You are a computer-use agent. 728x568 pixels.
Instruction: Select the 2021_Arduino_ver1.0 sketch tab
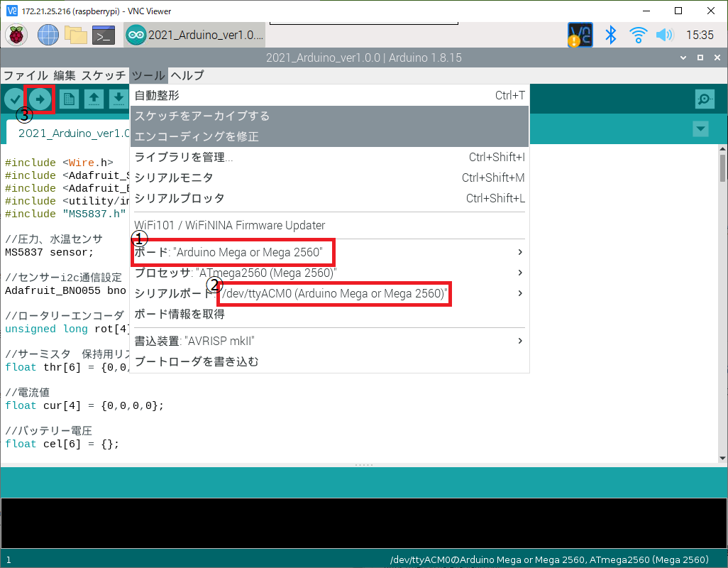click(70, 133)
